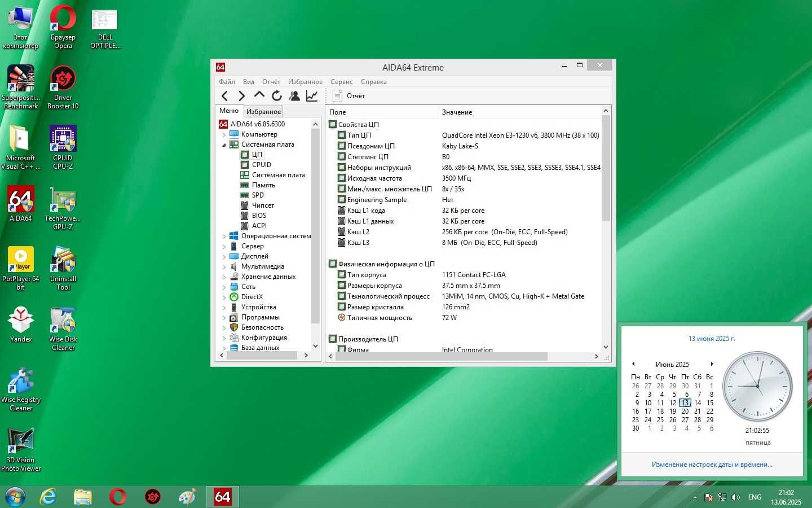The image size is (812, 508).
Task: Select SPD tree item
Action: tap(258, 195)
